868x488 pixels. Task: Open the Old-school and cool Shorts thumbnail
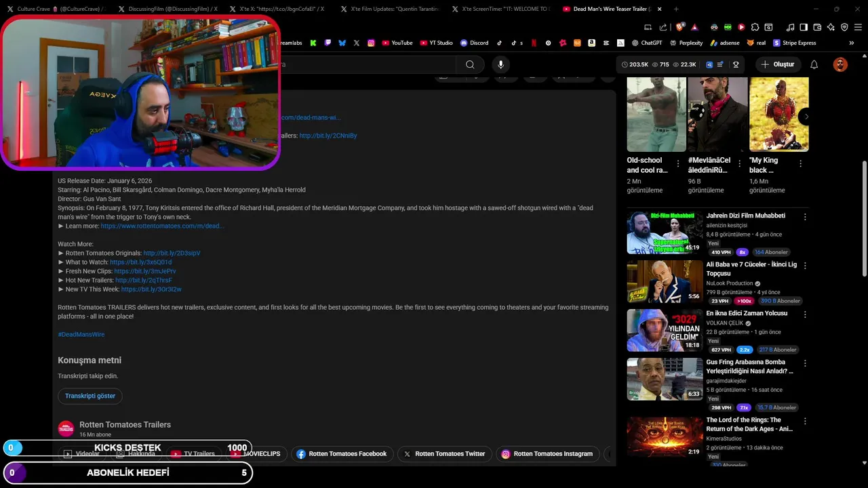656,114
